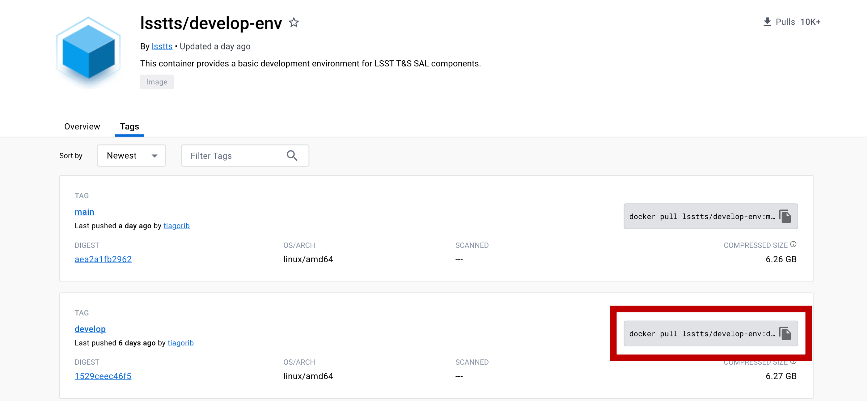This screenshot has width=868, height=402.
Task: Click the Pulls download icon
Action: [767, 22]
